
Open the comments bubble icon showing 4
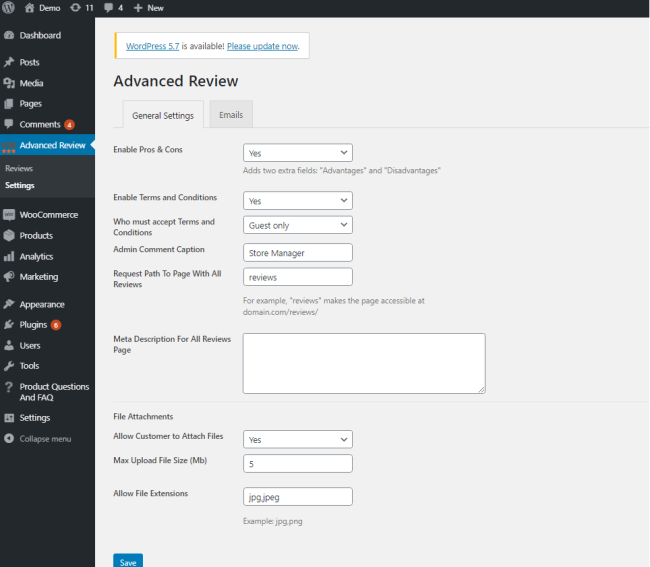pos(109,7)
